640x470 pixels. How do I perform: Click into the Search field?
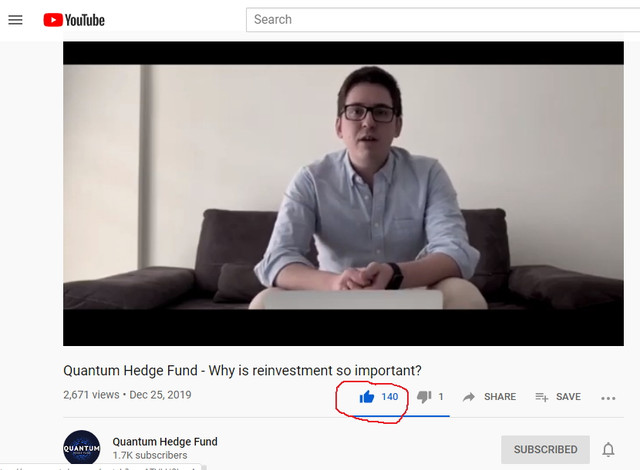[x=443, y=20]
